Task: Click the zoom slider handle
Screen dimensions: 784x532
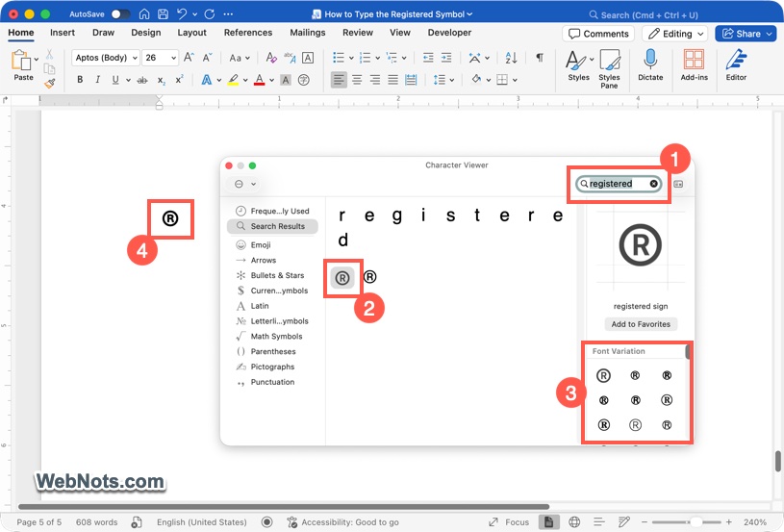Action: (695, 522)
